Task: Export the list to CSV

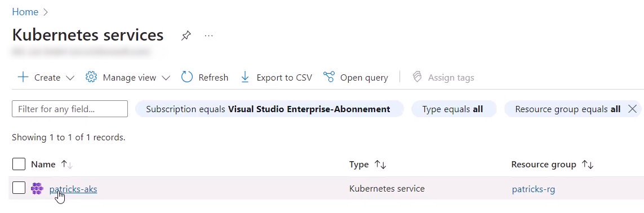Action: click(284, 78)
